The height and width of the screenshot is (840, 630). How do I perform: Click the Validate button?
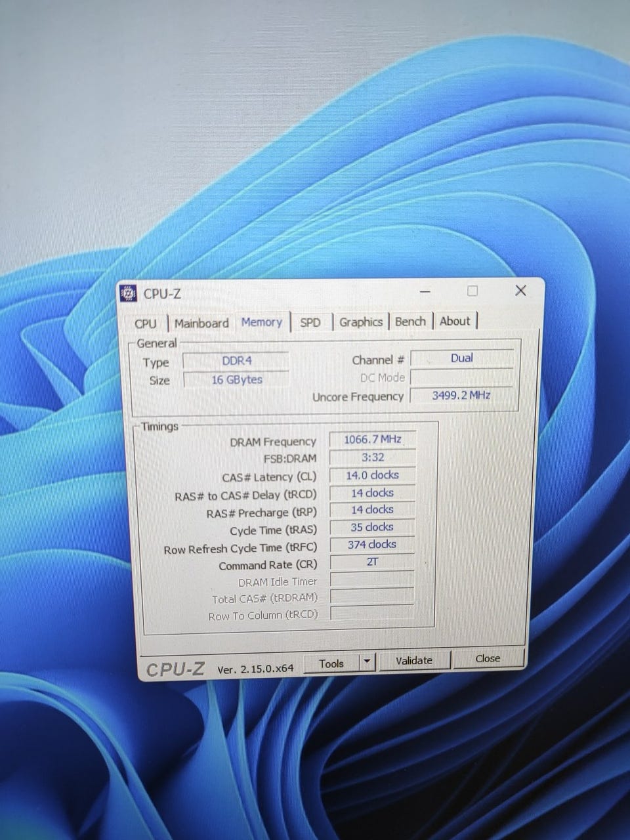[x=414, y=660]
